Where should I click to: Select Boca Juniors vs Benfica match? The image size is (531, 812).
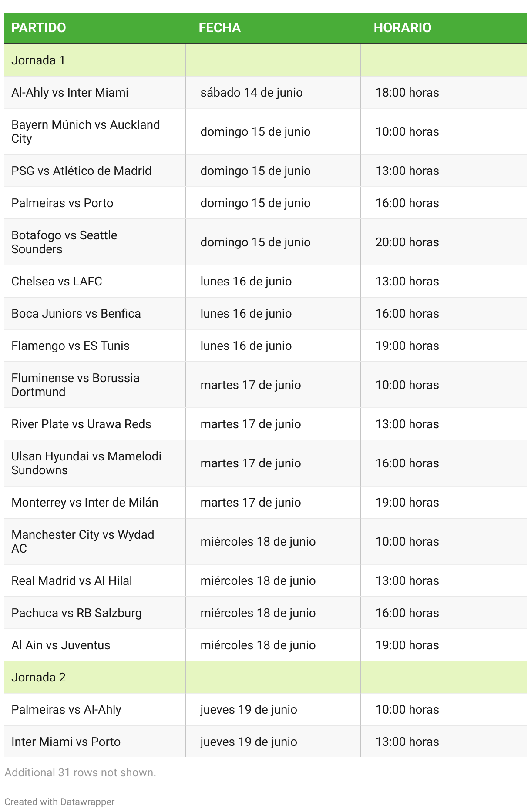point(76,313)
